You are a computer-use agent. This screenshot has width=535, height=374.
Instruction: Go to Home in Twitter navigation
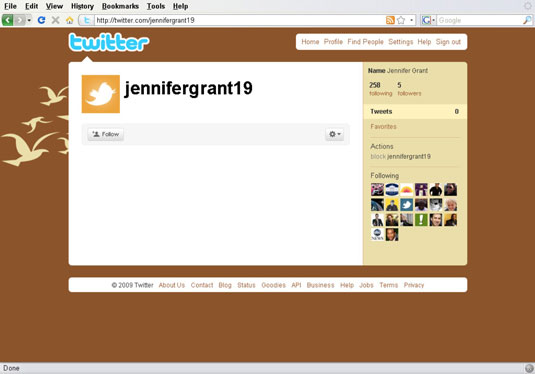click(x=310, y=42)
